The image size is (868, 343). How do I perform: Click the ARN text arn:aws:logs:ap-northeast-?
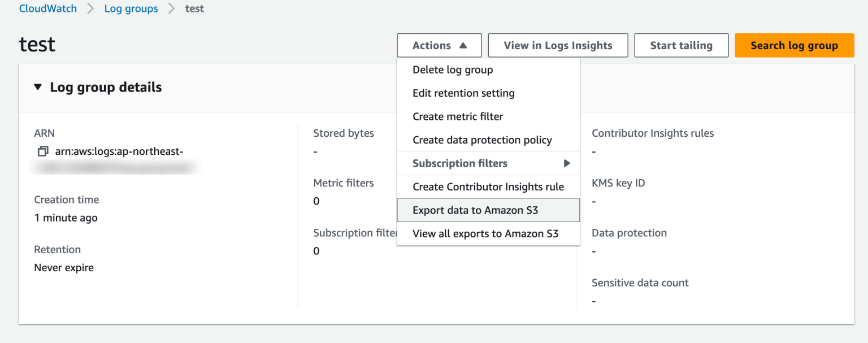pyautogui.click(x=119, y=151)
